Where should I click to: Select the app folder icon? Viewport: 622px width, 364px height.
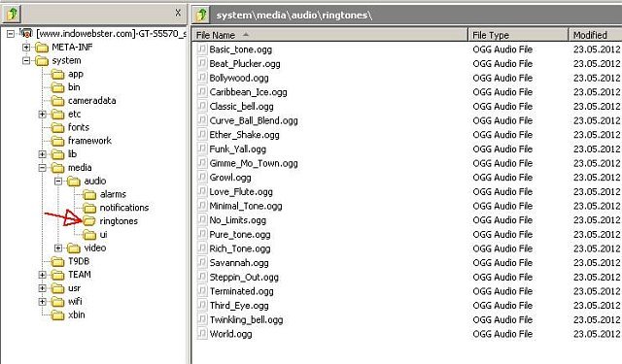pyautogui.click(x=58, y=75)
